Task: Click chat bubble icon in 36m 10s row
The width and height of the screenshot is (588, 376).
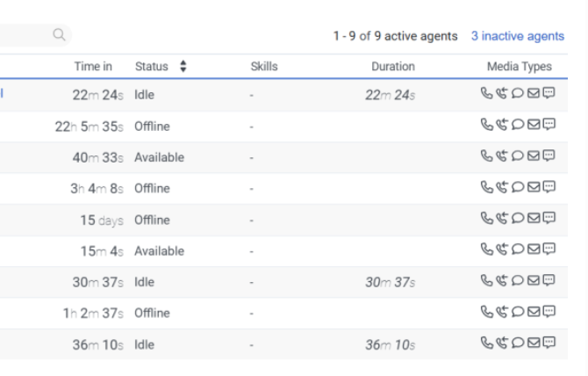Action: 518,344
